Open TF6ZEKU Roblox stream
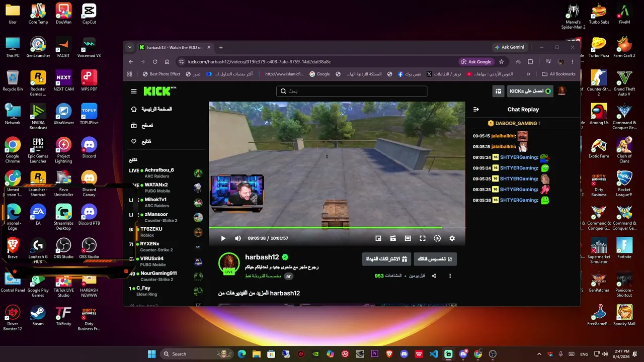The height and width of the screenshot is (362, 644). (x=166, y=232)
